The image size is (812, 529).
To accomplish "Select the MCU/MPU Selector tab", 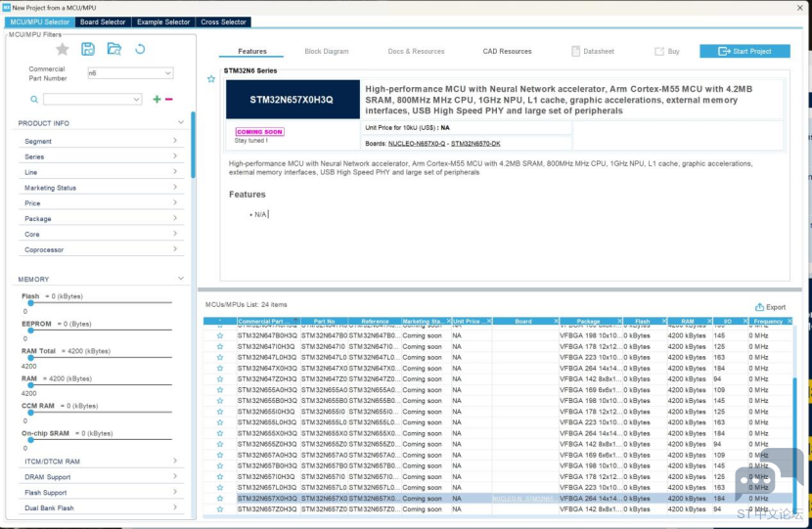I will point(40,22).
